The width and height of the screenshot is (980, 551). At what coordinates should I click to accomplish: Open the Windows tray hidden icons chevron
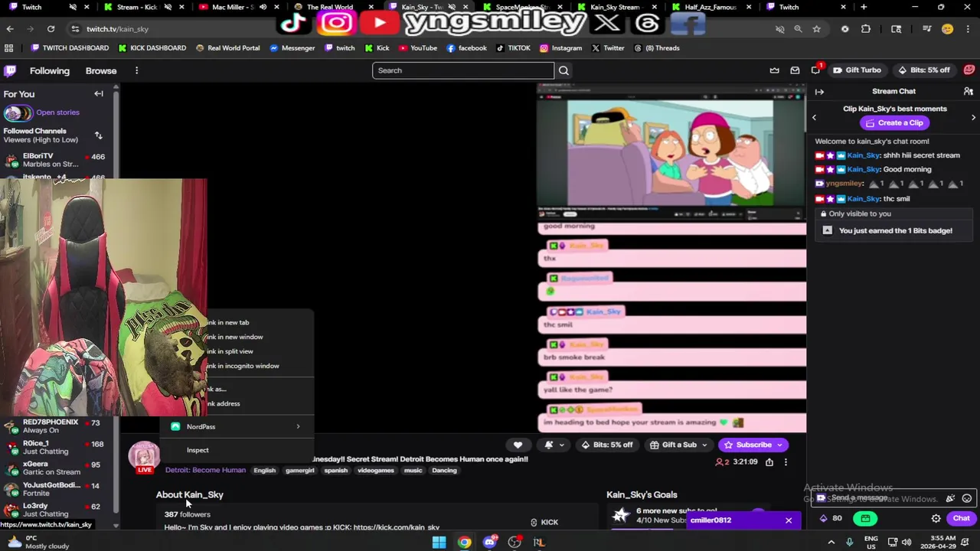831,542
